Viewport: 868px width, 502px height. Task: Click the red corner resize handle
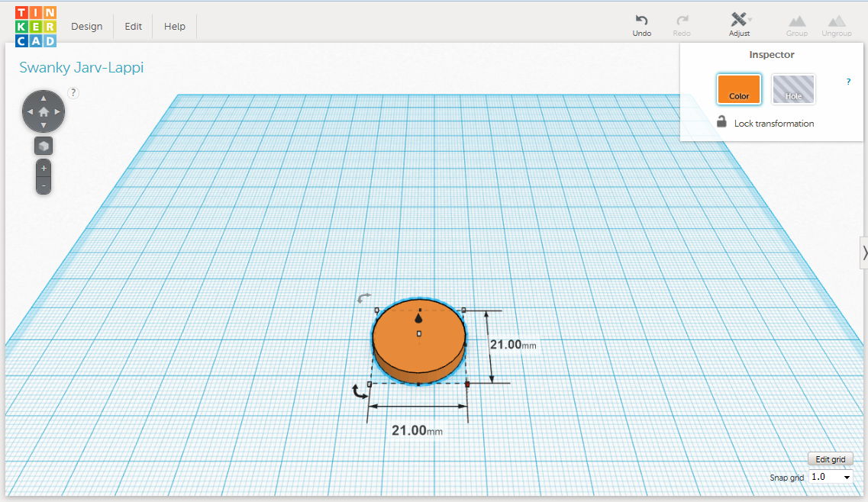[x=467, y=384]
